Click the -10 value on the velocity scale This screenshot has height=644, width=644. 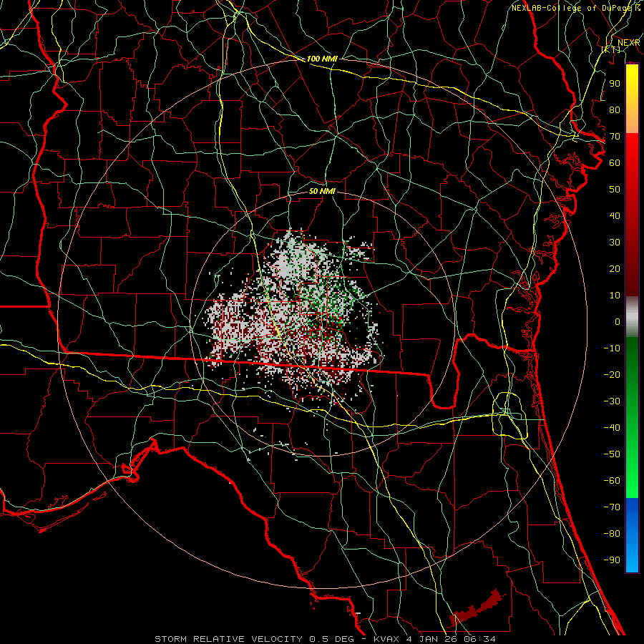pyautogui.click(x=612, y=348)
